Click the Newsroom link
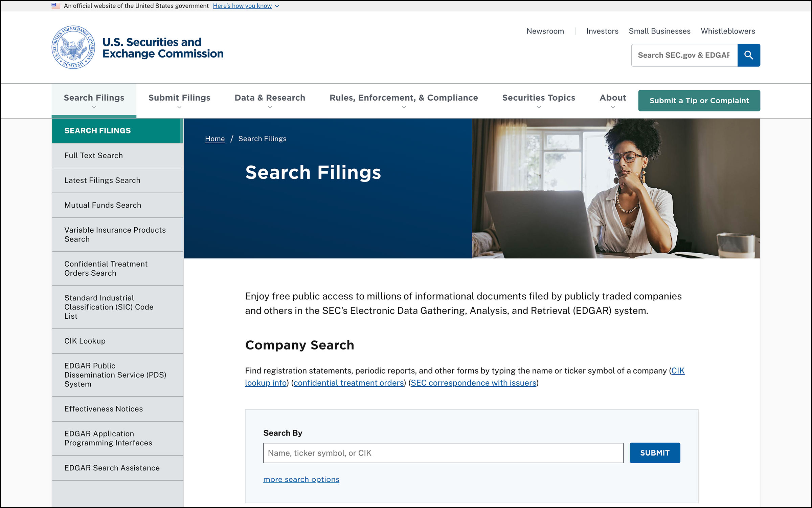 545,31
